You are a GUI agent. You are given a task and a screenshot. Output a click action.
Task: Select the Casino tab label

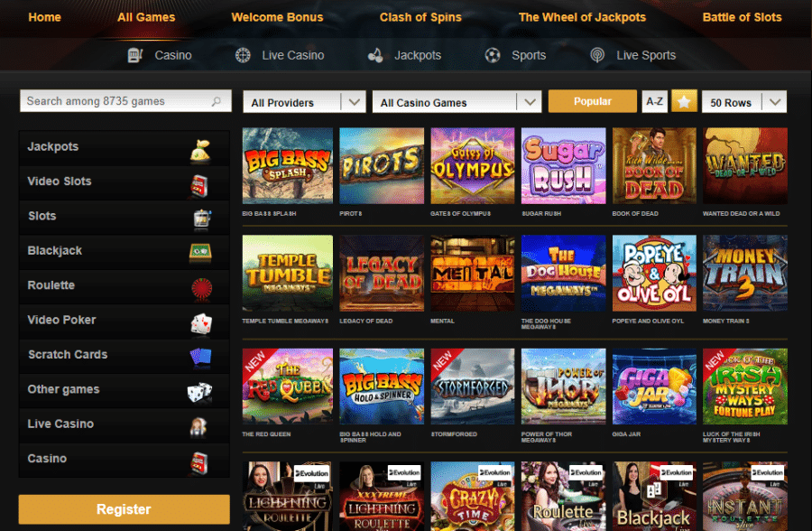point(173,55)
